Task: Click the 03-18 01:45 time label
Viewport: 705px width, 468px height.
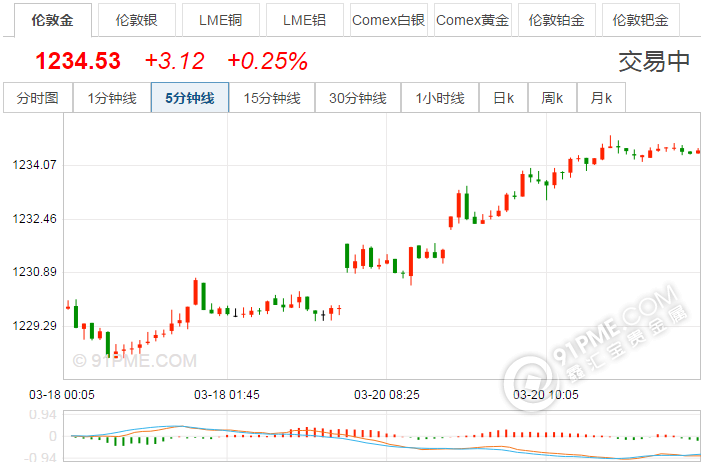Action: tap(227, 395)
